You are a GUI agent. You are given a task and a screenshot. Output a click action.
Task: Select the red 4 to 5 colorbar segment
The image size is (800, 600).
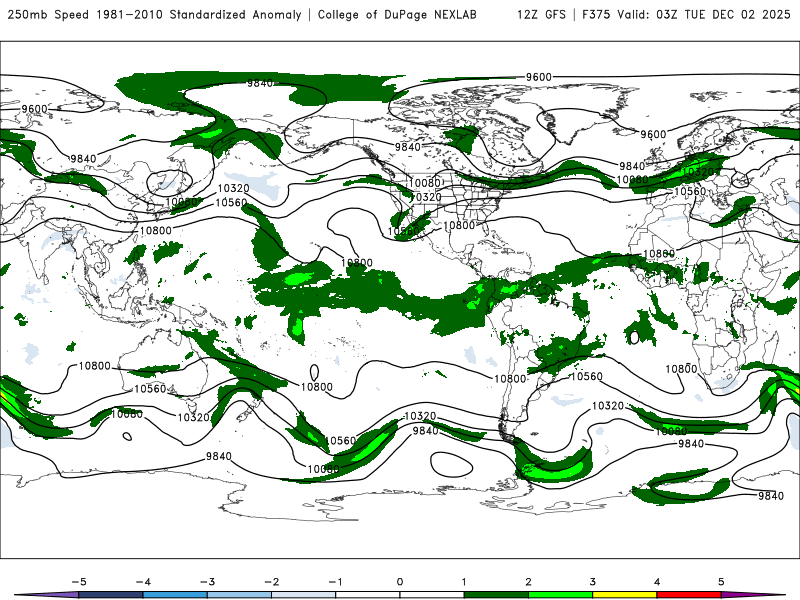[689, 595]
